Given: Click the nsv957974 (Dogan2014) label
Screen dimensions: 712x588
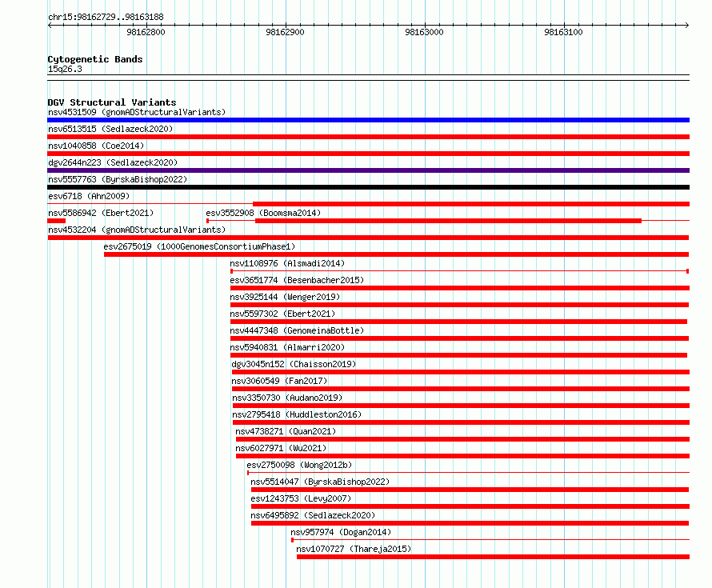Looking at the screenshot, I should pos(341,532).
